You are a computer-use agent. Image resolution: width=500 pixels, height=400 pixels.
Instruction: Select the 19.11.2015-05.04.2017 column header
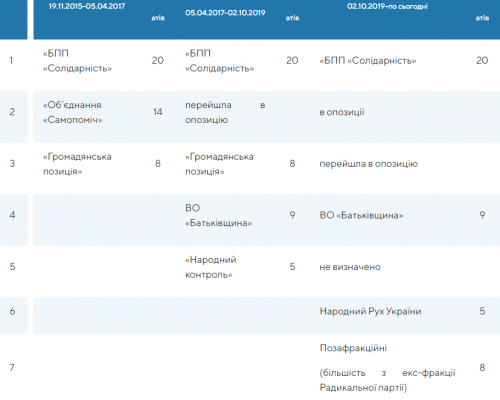click(x=87, y=6)
